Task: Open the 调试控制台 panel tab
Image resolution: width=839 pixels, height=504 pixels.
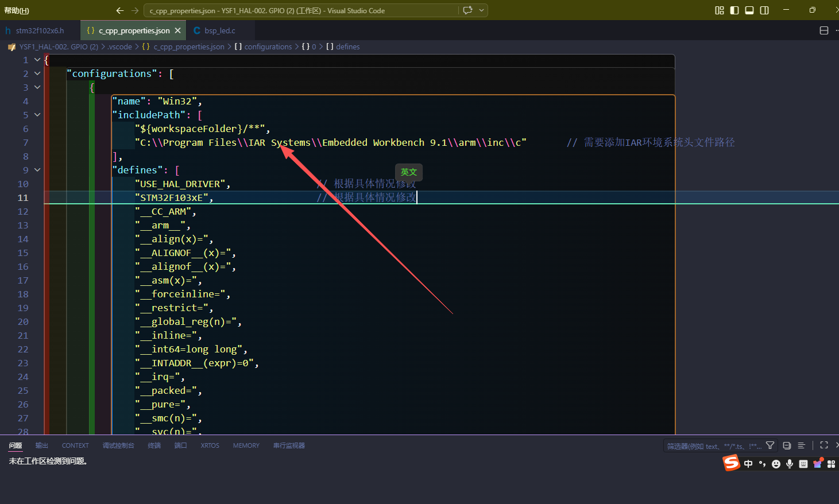Action: [118, 445]
